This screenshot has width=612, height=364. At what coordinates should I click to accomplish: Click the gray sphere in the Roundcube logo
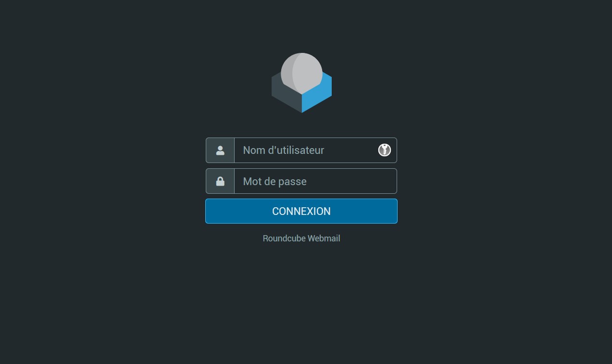[301, 73]
